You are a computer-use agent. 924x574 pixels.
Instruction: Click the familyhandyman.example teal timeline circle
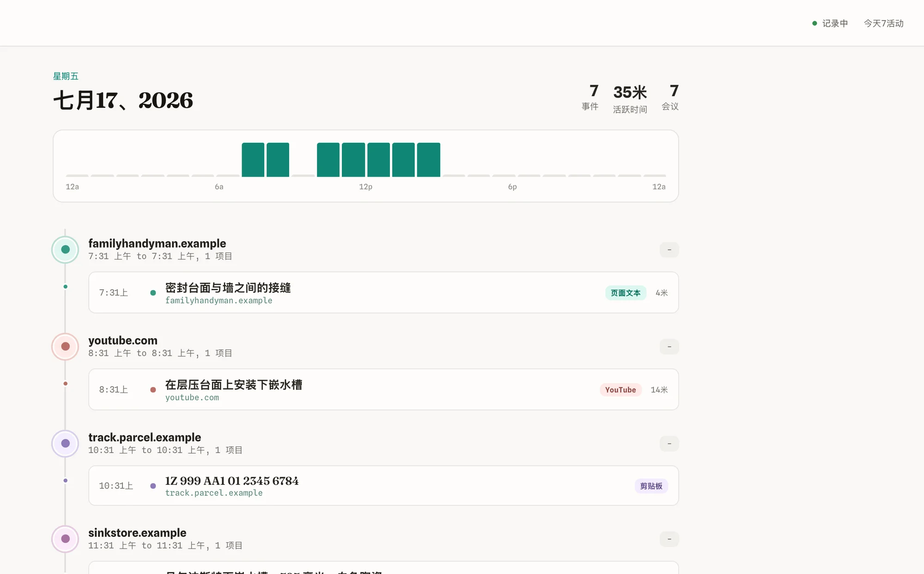click(x=65, y=250)
